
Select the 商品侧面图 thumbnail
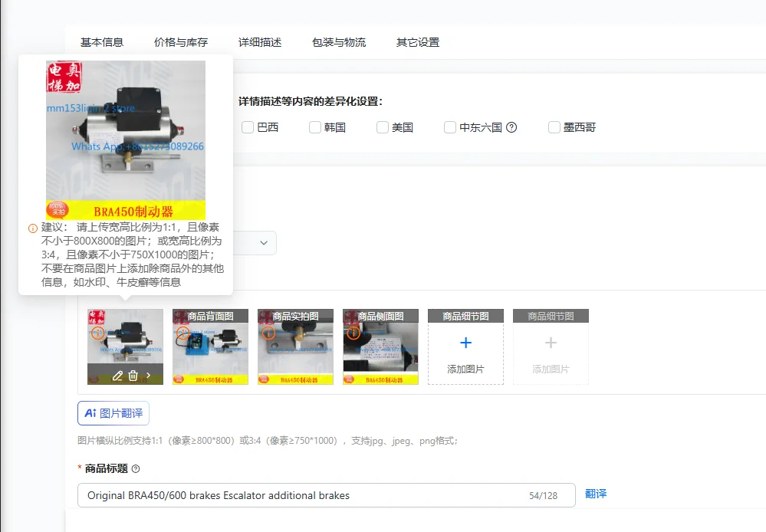[380, 346]
